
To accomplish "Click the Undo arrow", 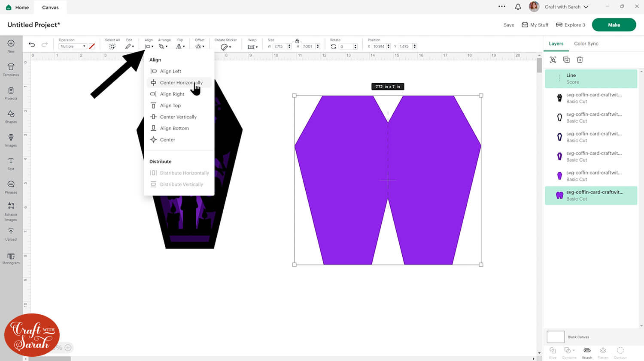I will point(32,45).
